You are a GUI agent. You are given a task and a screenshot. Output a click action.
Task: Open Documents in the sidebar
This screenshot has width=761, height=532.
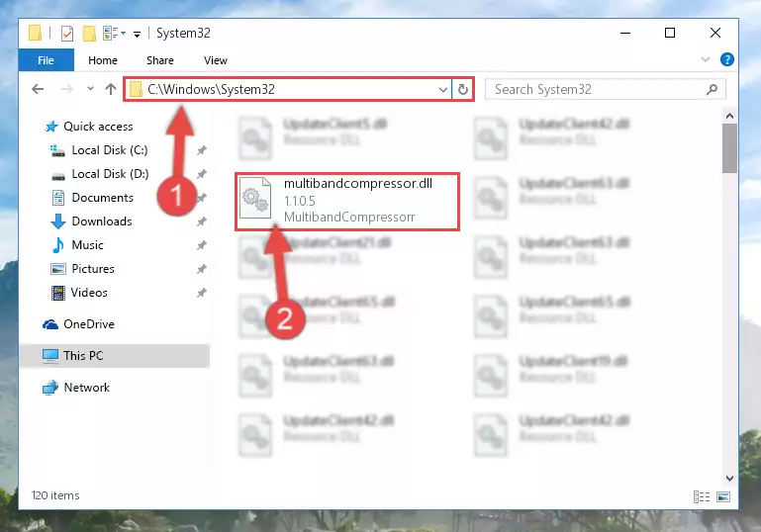point(102,198)
